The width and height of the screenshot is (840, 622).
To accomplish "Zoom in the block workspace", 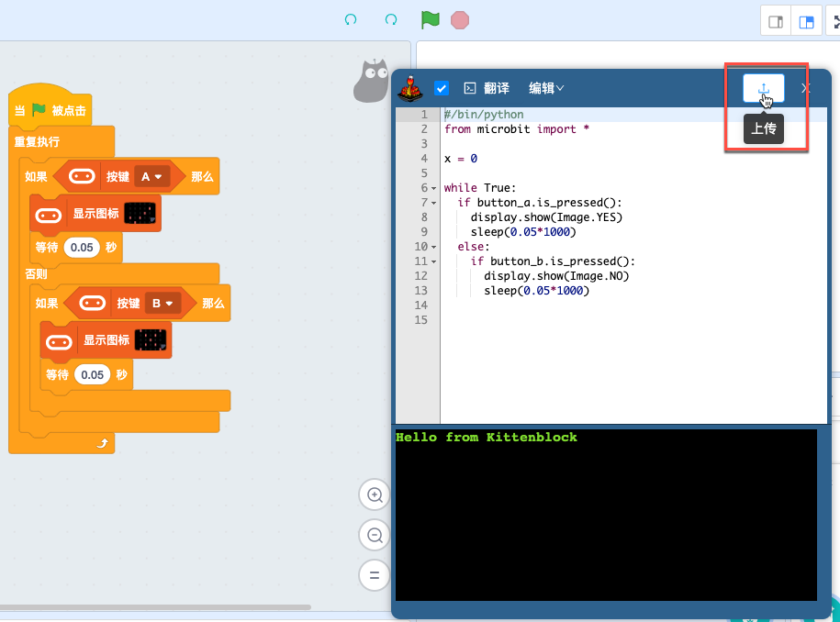I will pyautogui.click(x=375, y=494).
